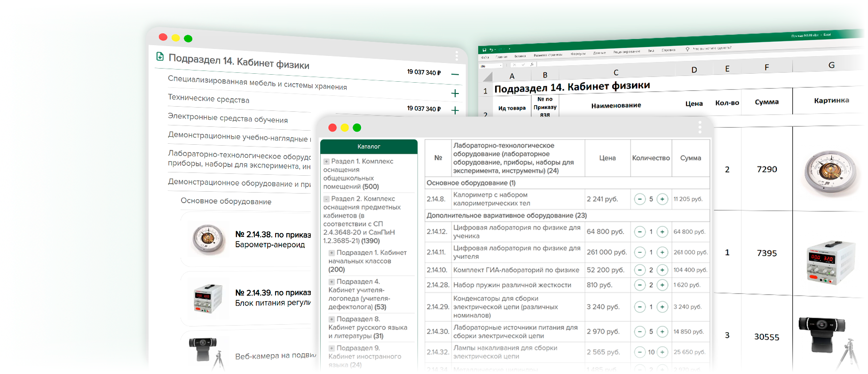
Task: Open the Электронные средства обучения section
Action: click(228, 118)
